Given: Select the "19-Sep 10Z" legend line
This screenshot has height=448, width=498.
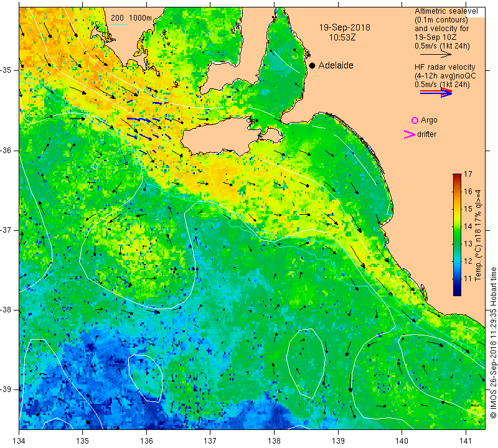Looking at the screenshot, I should pyautogui.click(x=435, y=37).
